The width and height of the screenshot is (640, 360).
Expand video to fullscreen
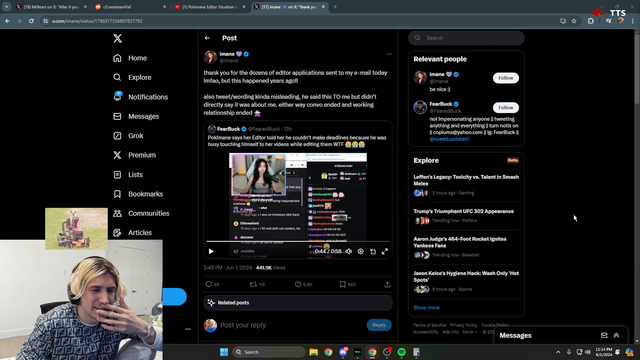(x=384, y=251)
